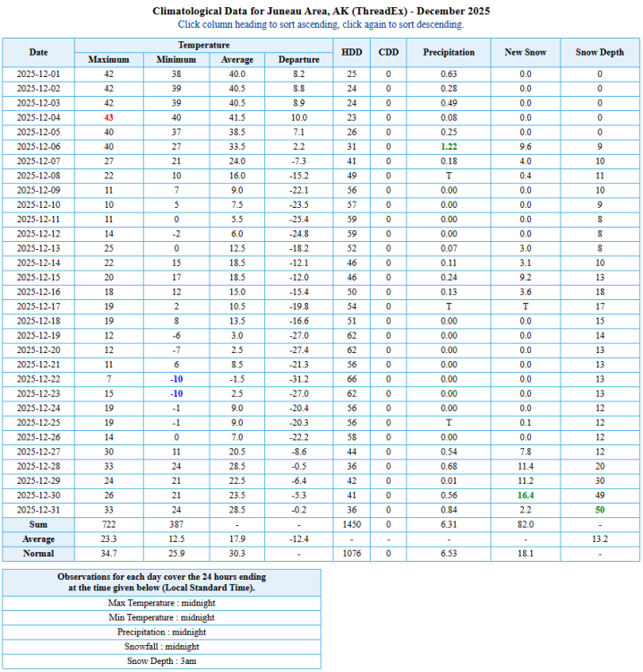Click the page title mentioning Juneau Area
Viewport: 643px width, 672px height.
321,11
